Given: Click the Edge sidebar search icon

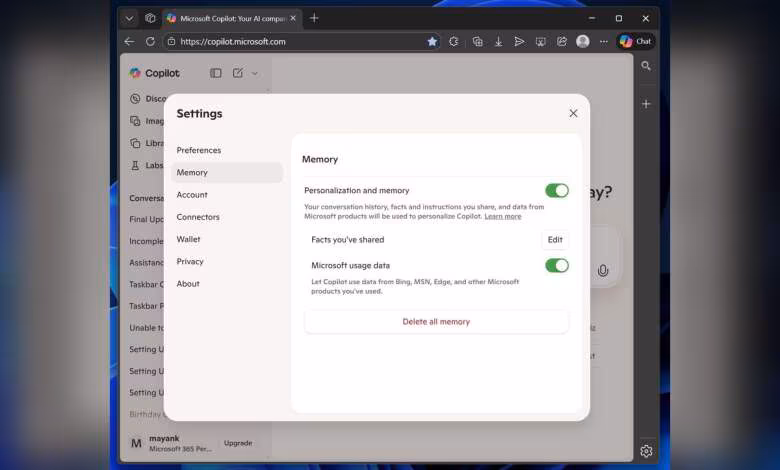Looking at the screenshot, I should (x=646, y=66).
